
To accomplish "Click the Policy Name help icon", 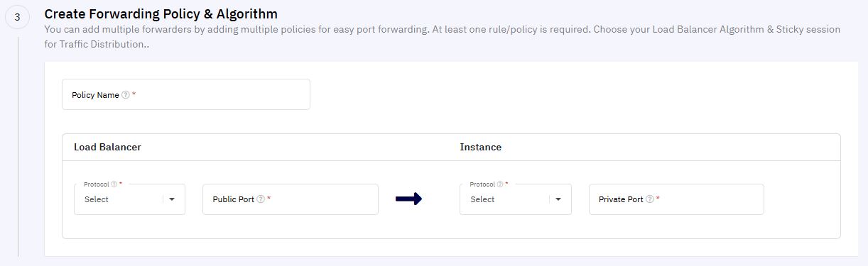I will [x=126, y=95].
